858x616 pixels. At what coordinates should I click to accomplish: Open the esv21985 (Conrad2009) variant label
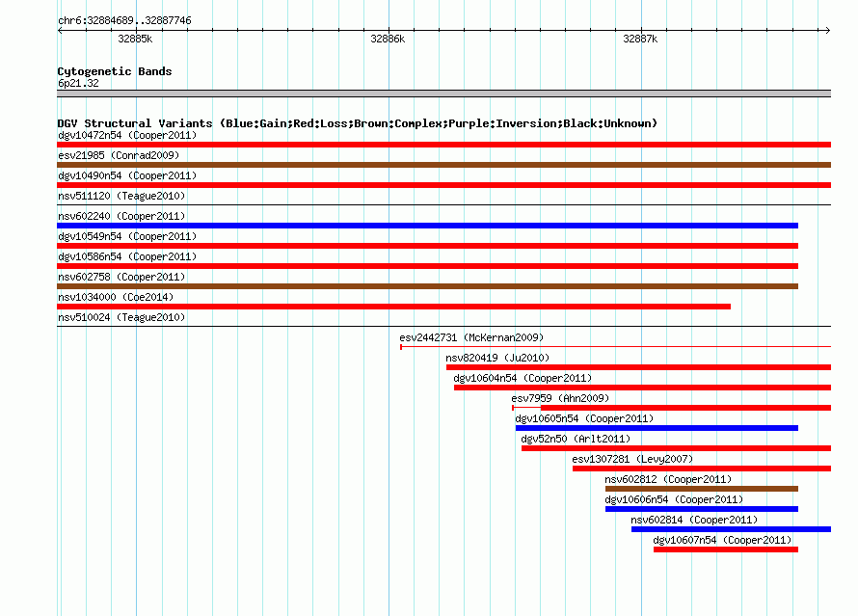(119, 155)
